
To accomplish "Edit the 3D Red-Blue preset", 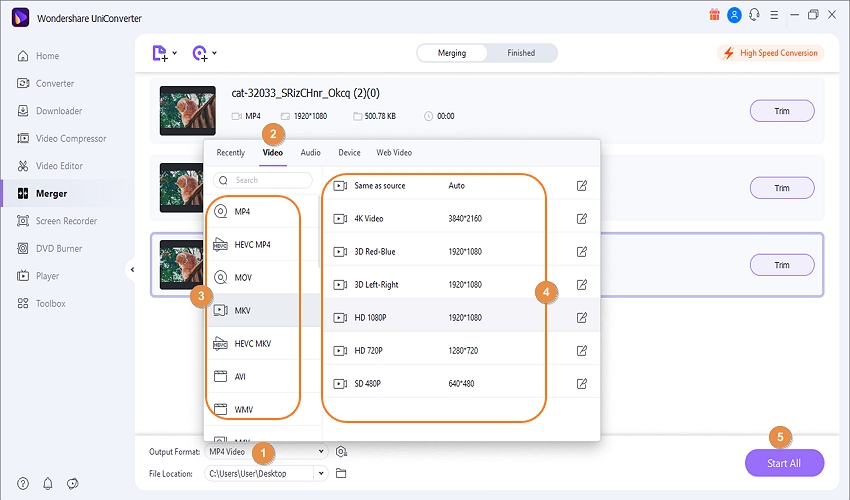I will point(582,252).
